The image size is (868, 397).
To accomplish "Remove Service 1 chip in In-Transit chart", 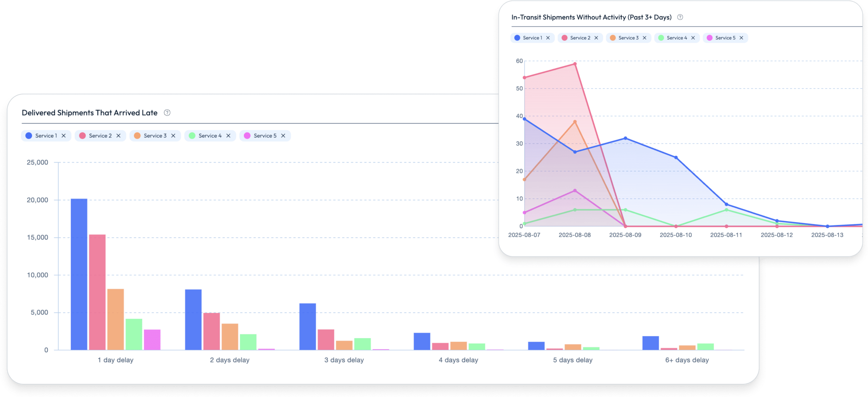I will (548, 38).
